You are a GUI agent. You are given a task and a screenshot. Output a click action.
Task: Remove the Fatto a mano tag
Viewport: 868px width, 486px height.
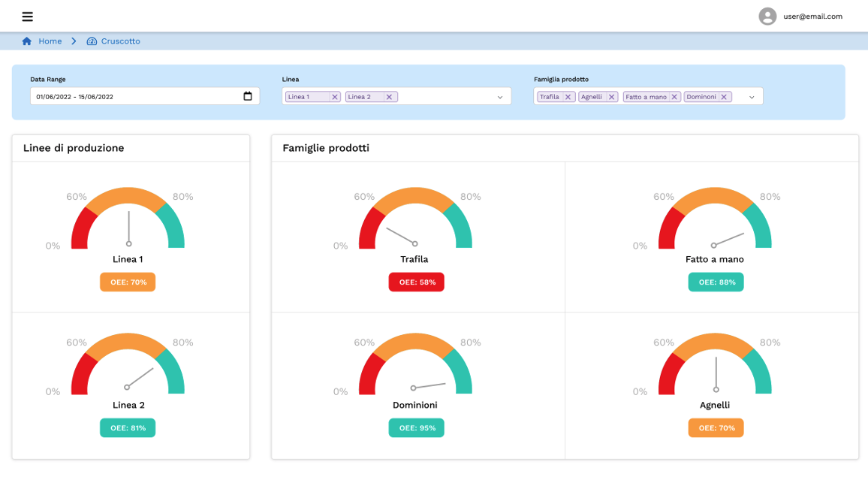(x=674, y=97)
